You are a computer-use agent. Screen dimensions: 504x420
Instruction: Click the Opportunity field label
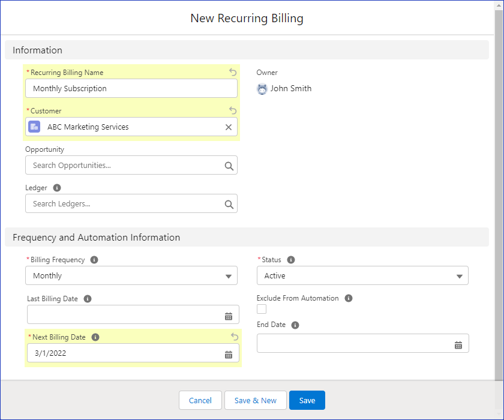point(44,149)
